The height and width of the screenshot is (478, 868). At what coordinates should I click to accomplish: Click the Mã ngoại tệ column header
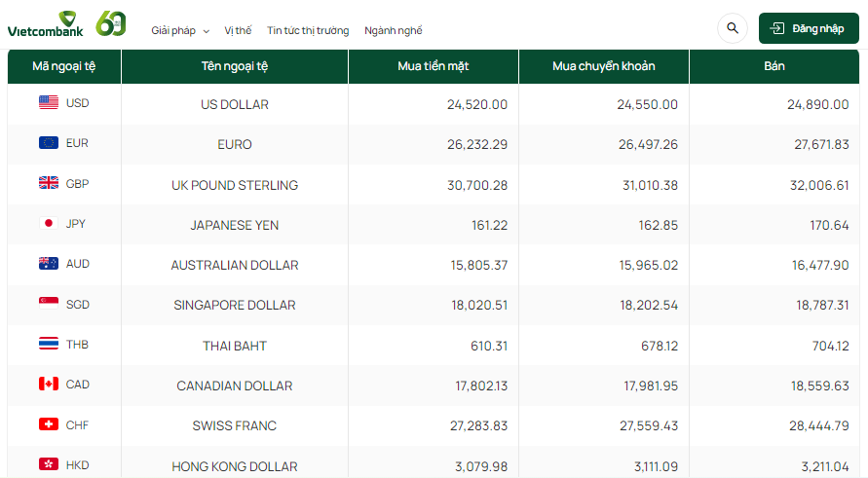[63, 66]
